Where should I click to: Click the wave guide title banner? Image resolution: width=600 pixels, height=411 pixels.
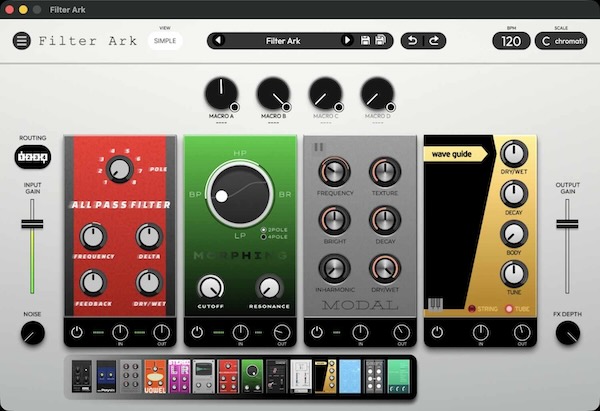coord(455,154)
